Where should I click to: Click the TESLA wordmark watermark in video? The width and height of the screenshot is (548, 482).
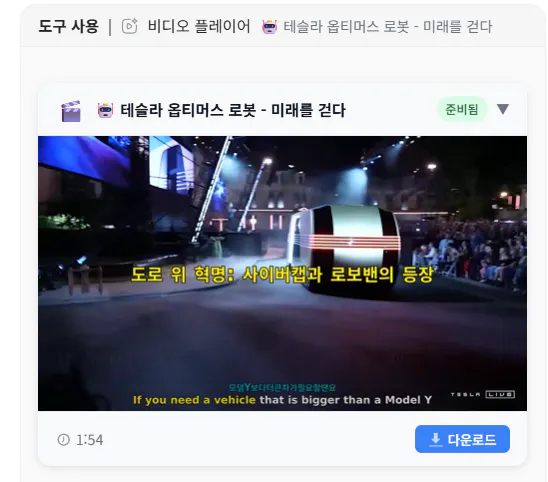[465, 394]
